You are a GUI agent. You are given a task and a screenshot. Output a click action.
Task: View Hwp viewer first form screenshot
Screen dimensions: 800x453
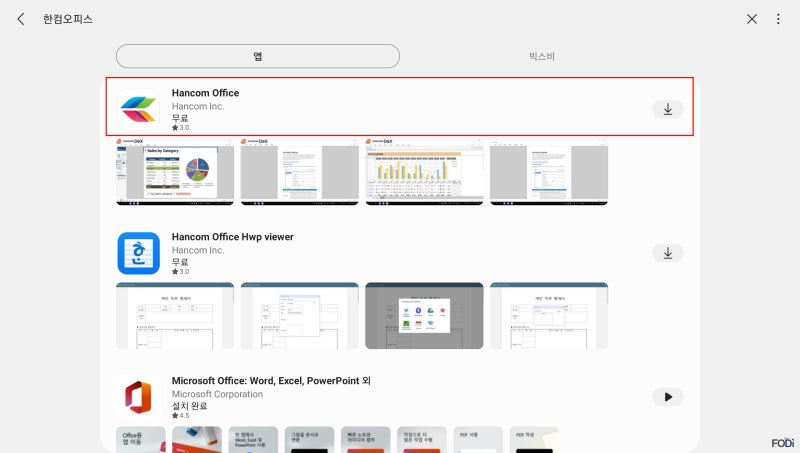click(x=175, y=316)
